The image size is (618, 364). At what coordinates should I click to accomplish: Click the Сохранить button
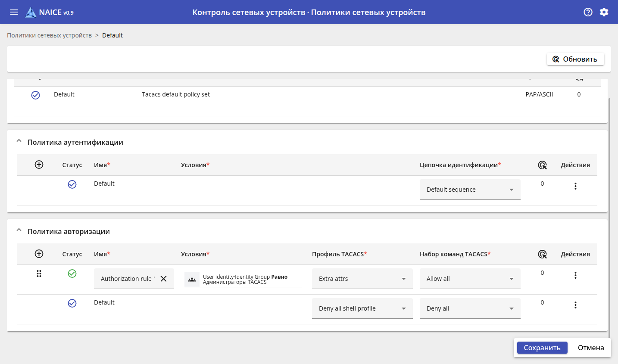(542, 348)
